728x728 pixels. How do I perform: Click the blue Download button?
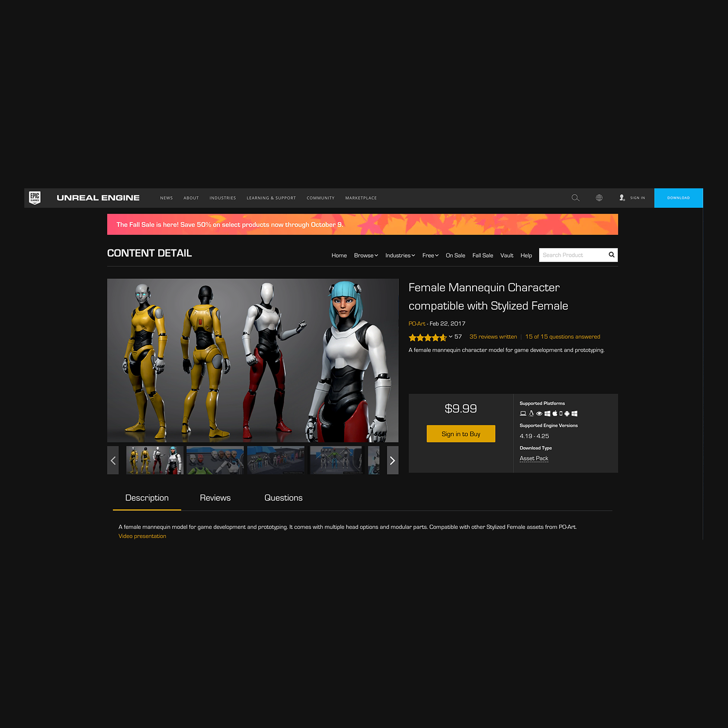[678, 198]
